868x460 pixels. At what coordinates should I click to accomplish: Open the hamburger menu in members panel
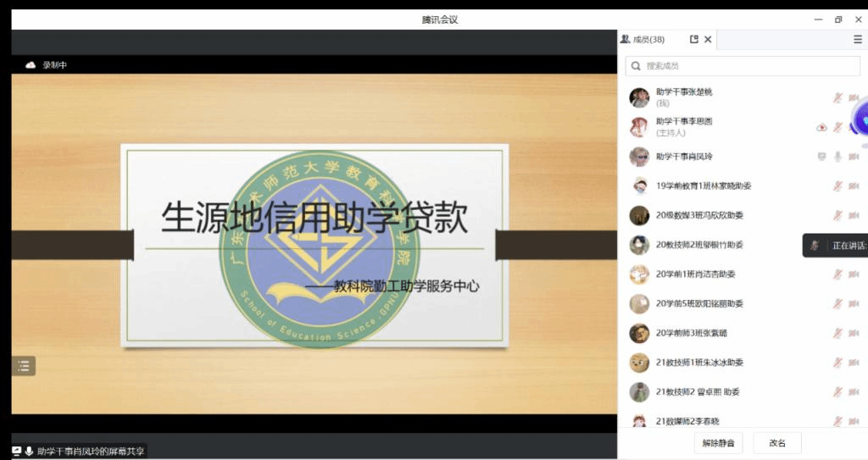pos(858,39)
